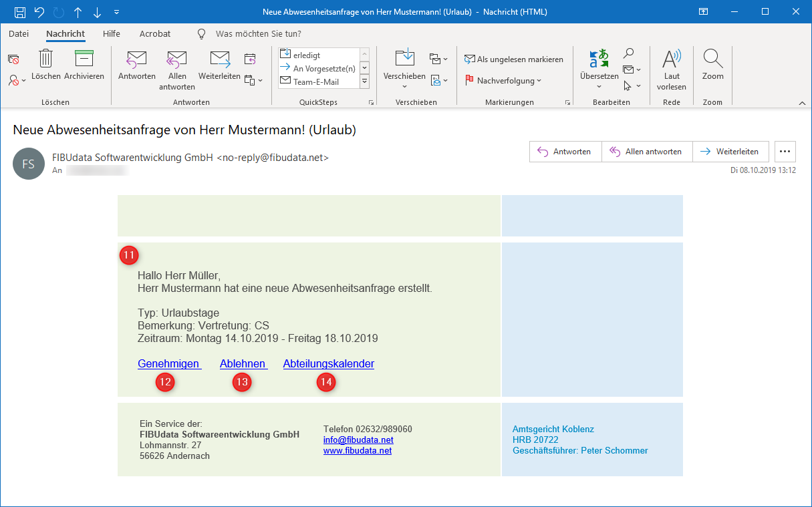
Task: Expand the QuickSteps gallery list
Action: [x=365, y=81]
